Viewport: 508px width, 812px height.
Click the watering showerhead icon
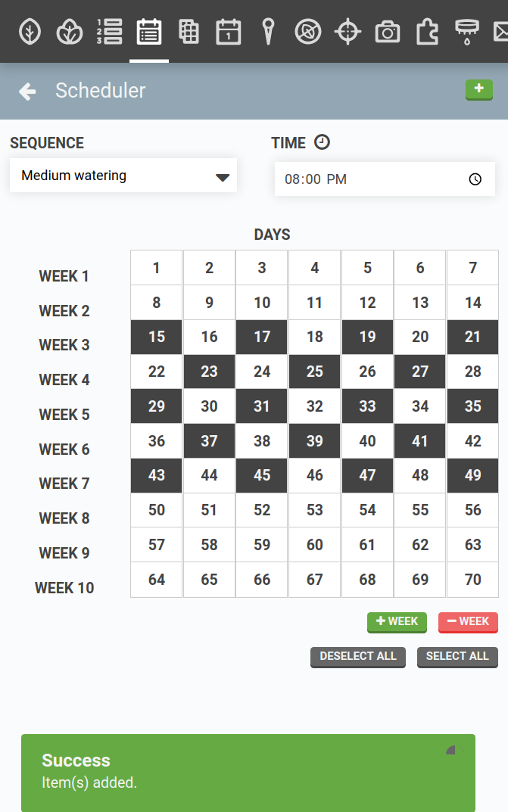pyautogui.click(x=466, y=32)
